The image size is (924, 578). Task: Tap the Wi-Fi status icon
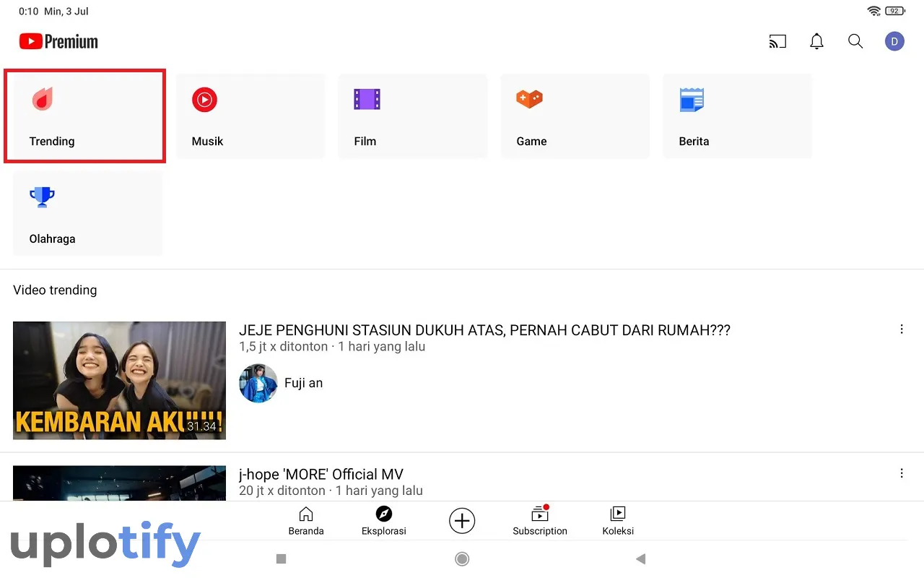(x=874, y=11)
